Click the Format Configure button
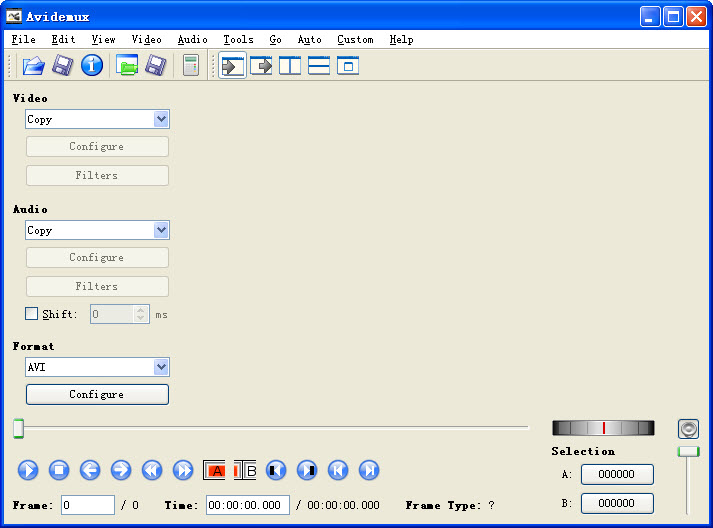This screenshot has height=528, width=713. (x=97, y=395)
